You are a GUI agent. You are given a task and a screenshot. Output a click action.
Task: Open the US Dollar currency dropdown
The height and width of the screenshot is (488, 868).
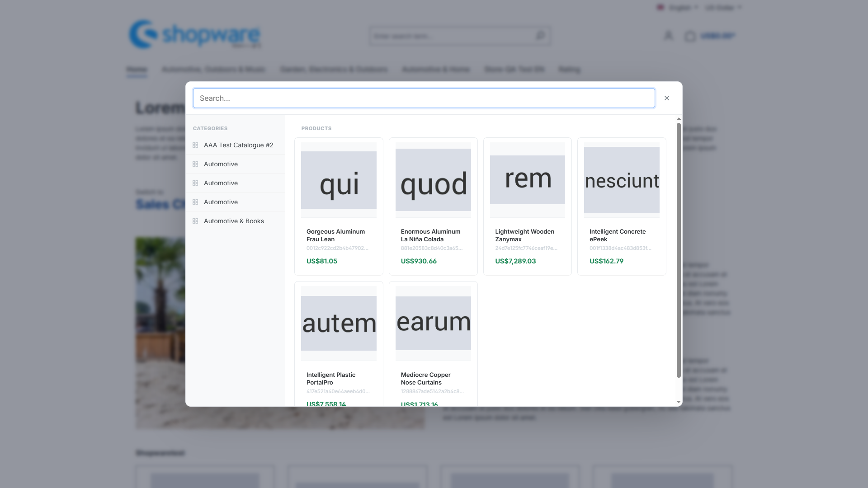[723, 8]
